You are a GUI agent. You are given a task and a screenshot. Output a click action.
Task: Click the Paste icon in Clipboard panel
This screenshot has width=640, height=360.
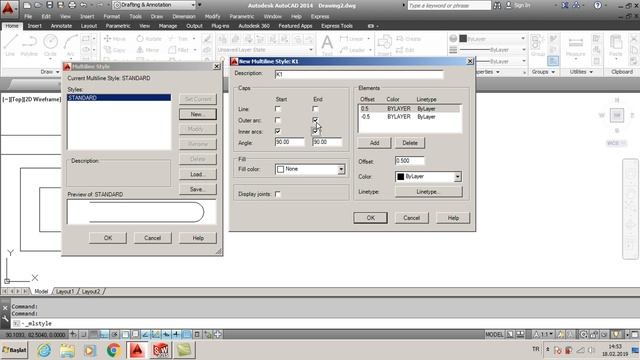click(616, 45)
